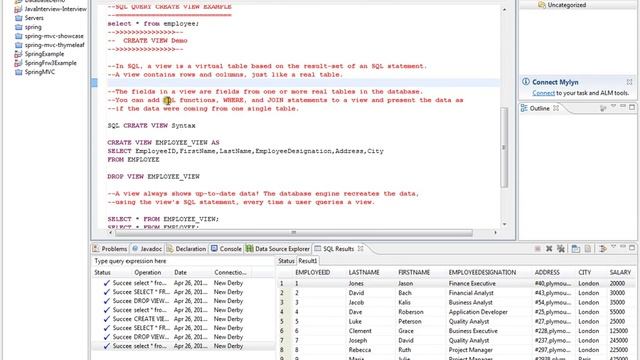This screenshot has width=640, height=360.
Task: Switch to the Console tab
Action: point(227,249)
